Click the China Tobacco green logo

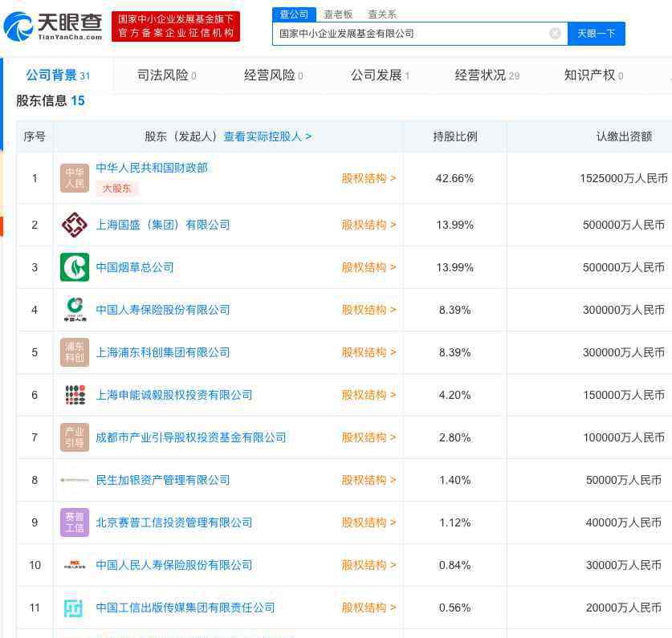75,267
